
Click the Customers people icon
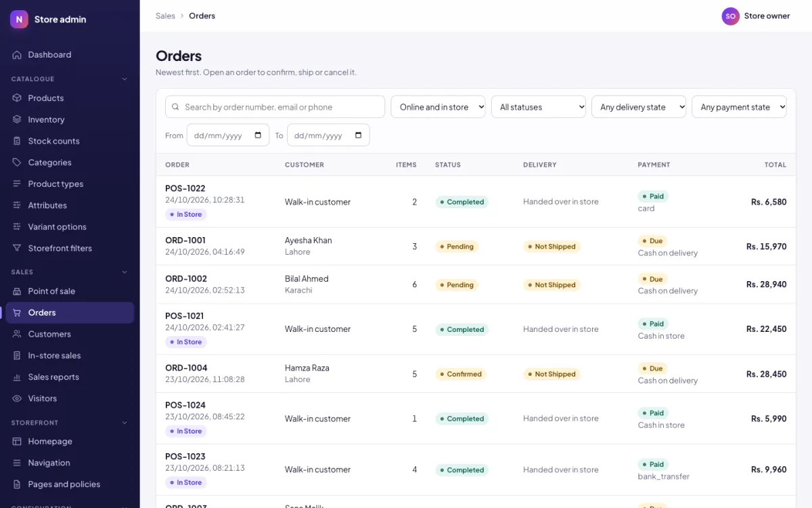[x=17, y=334]
